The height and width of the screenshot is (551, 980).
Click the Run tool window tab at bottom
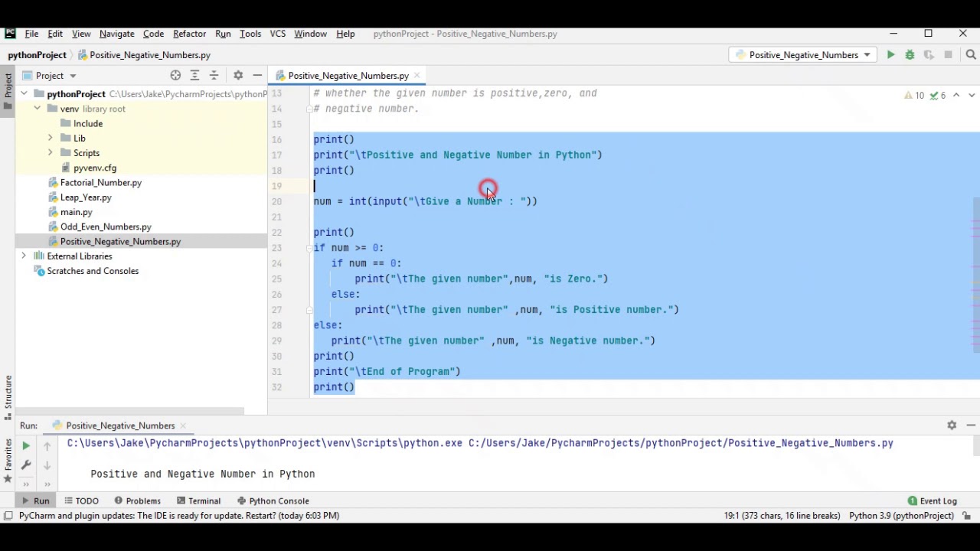point(34,501)
